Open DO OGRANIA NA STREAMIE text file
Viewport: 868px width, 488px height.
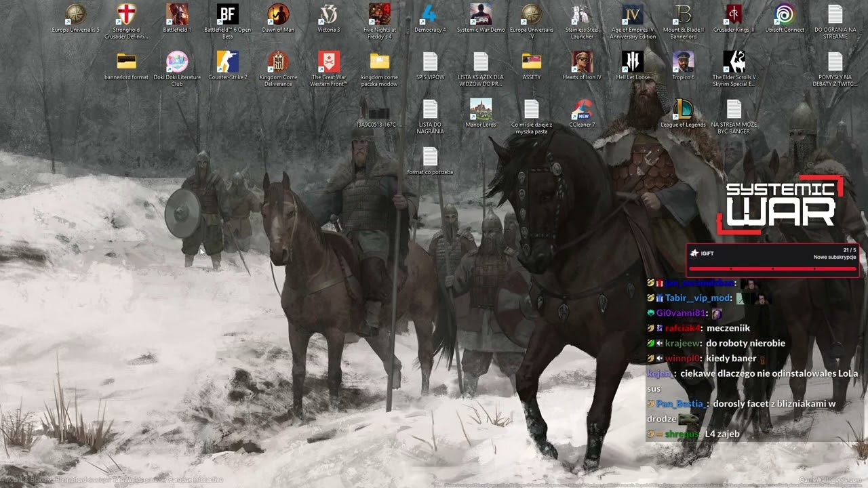[835, 22]
